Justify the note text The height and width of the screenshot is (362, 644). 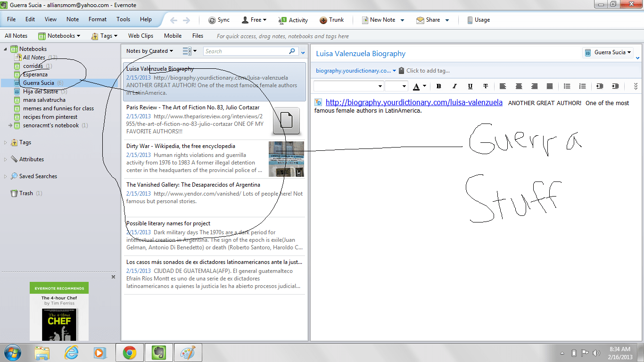550,86
